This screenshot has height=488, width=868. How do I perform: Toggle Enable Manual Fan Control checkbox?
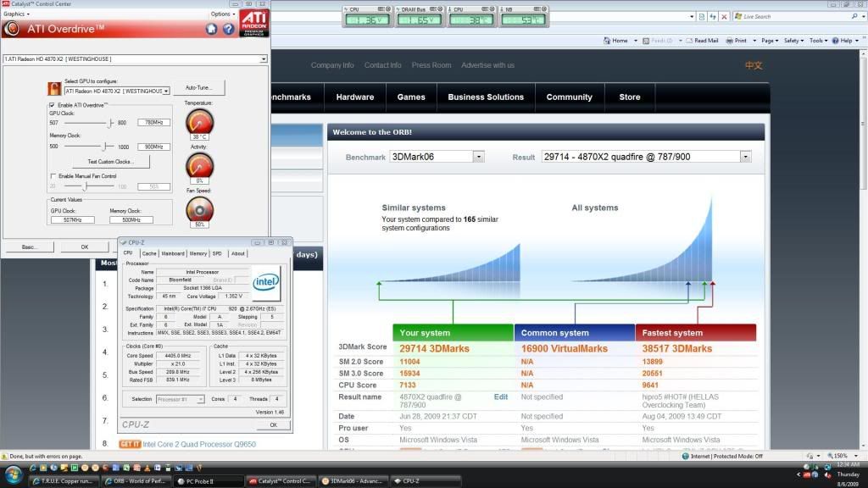53,176
